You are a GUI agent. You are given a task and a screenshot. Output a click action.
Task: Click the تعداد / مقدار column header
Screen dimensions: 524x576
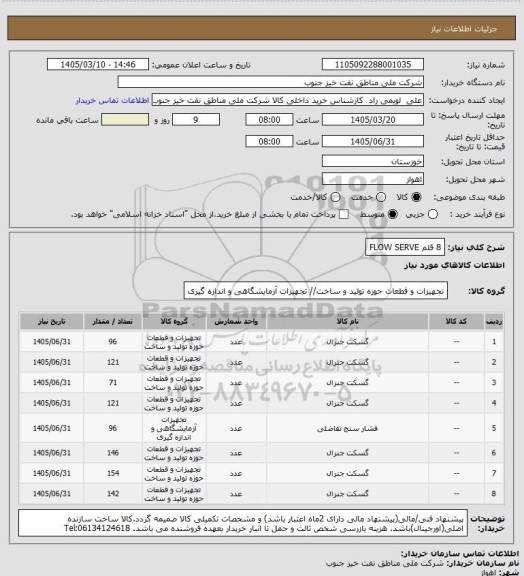112,321
